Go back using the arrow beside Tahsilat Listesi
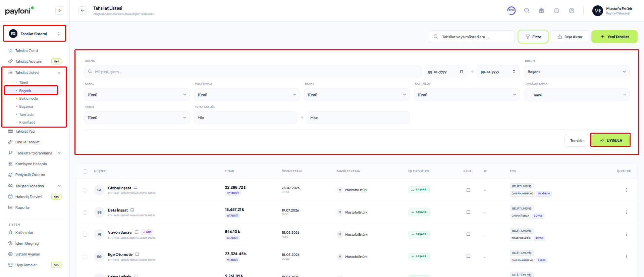 coord(83,10)
